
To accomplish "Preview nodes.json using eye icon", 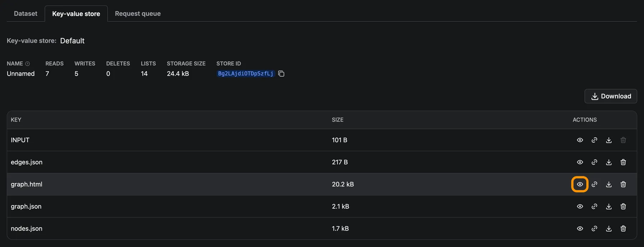I will point(580,228).
